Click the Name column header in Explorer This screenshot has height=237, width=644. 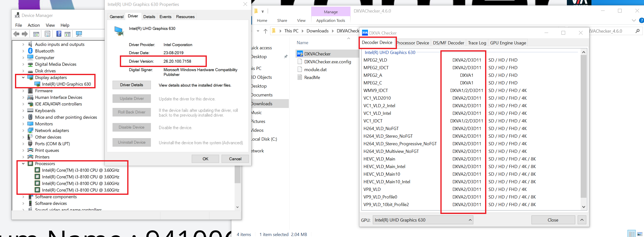tap(302, 43)
